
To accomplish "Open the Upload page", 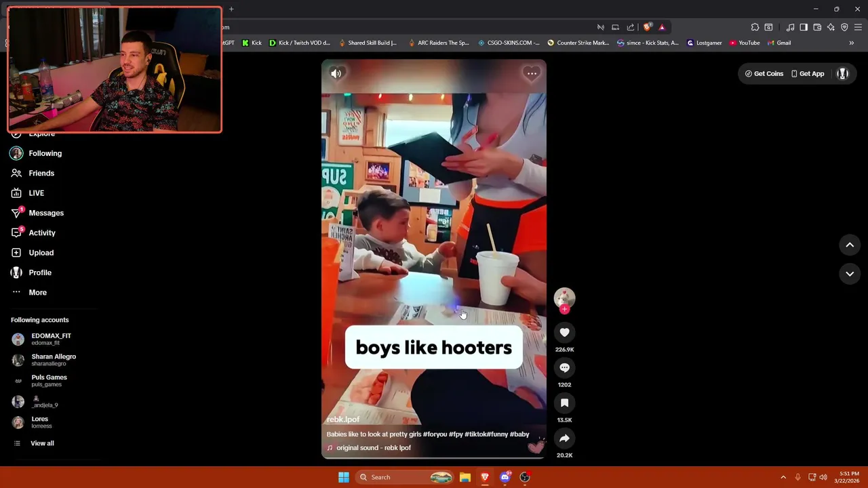I will [32, 253].
